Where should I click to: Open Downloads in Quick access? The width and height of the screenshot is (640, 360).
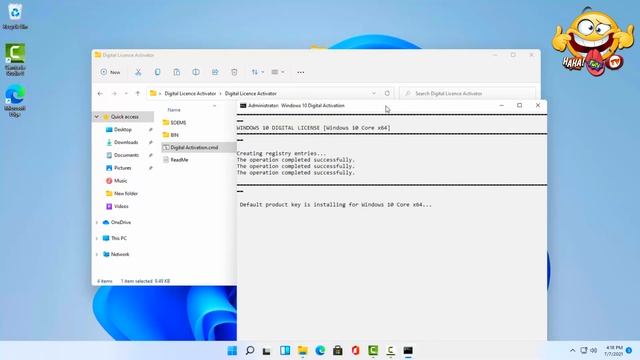click(126, 142)
